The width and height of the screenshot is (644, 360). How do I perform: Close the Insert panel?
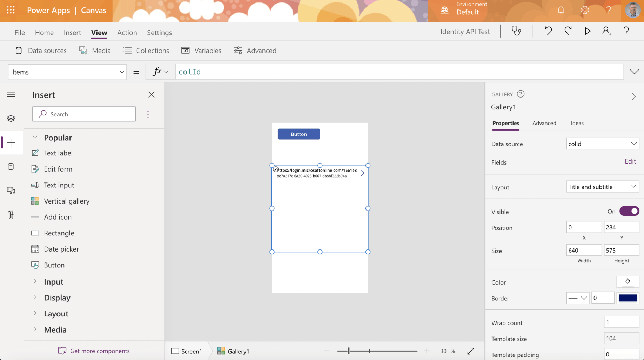click(x=151, y=95)
